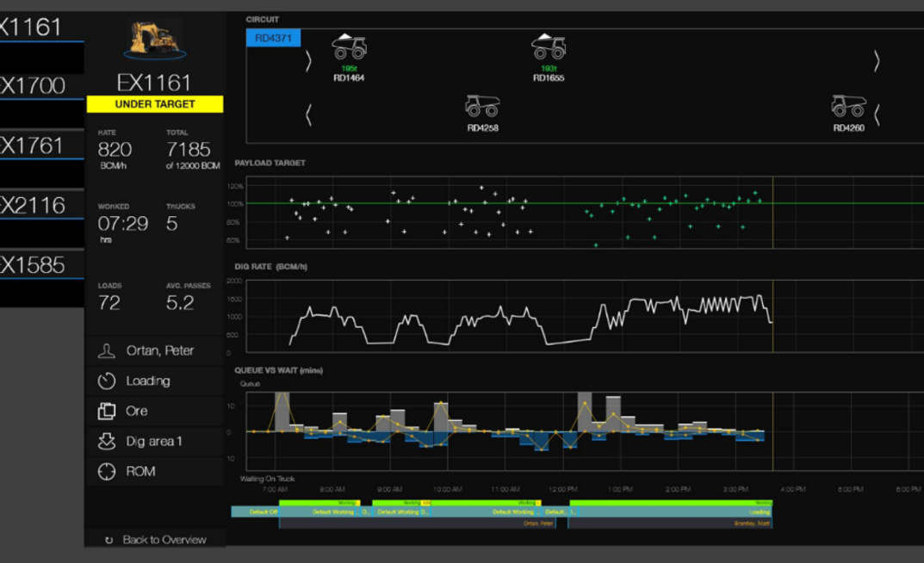This screenshot has width=924, height=563.
Task: Click the upper-left right-pointing chevron in Circuit
Action: pyautogui.click(x=309, y=61)
